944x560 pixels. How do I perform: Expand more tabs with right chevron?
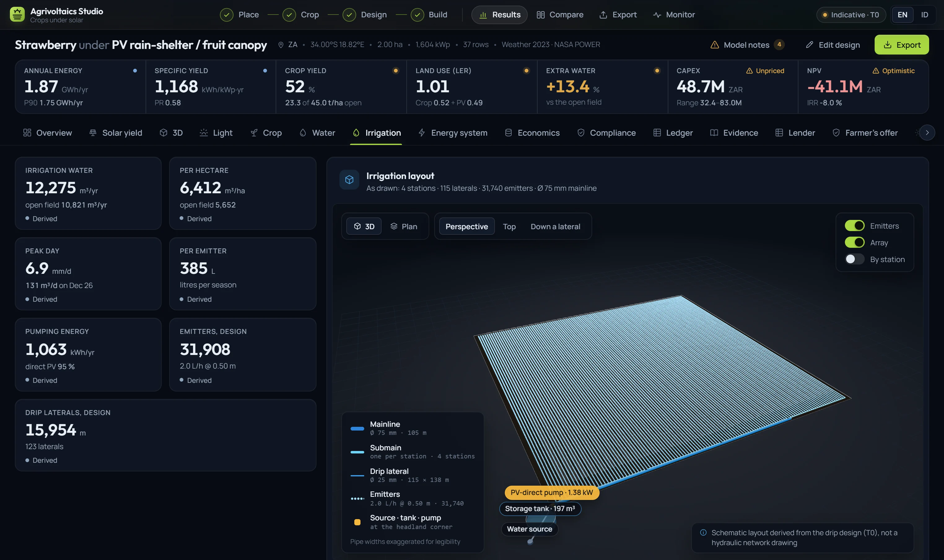point(927,133)
